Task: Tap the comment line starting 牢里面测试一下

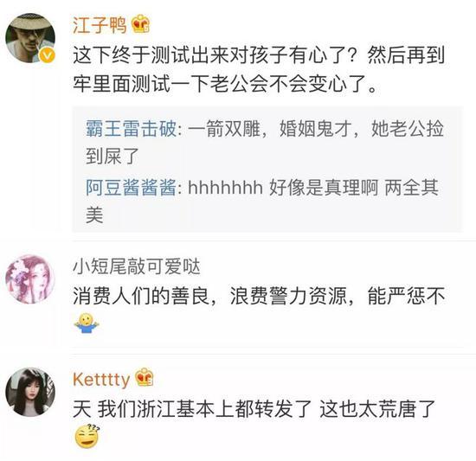Action: (x=225, y=84)
